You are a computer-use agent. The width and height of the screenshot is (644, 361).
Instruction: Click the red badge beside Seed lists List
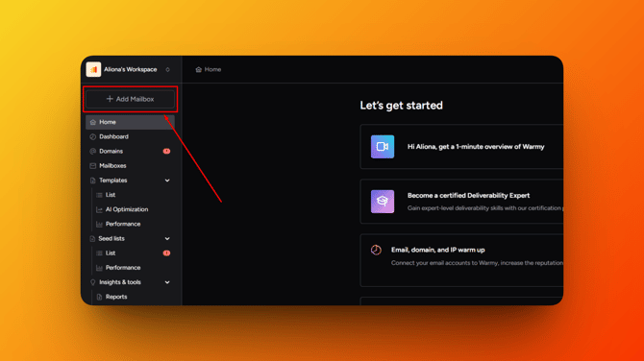click(166, 253)
